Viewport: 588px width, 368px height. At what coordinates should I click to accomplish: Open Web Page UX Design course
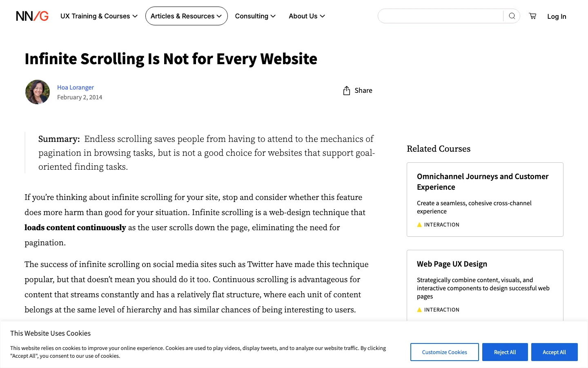point(452,264)
